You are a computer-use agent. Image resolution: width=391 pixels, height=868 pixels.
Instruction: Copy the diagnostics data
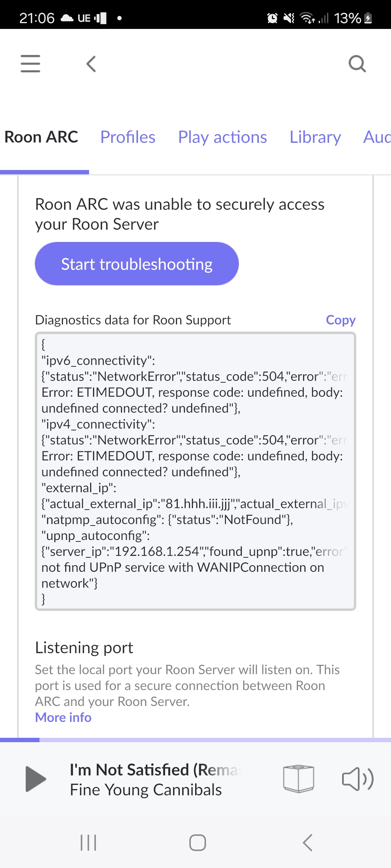coord(341,320)
